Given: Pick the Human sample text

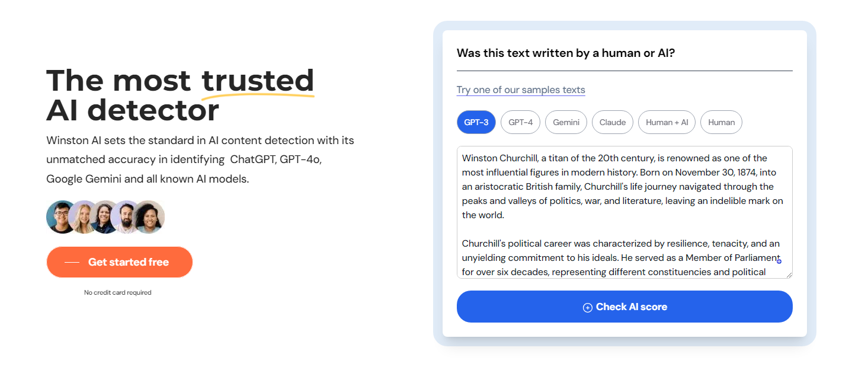Looking at the screenshot, I should coord(721,122).
